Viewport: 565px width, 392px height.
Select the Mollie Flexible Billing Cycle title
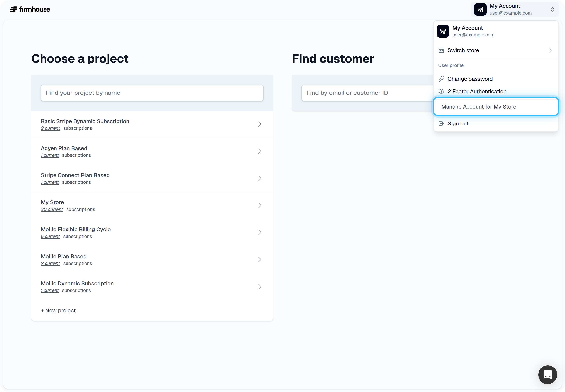click(76, 229)
